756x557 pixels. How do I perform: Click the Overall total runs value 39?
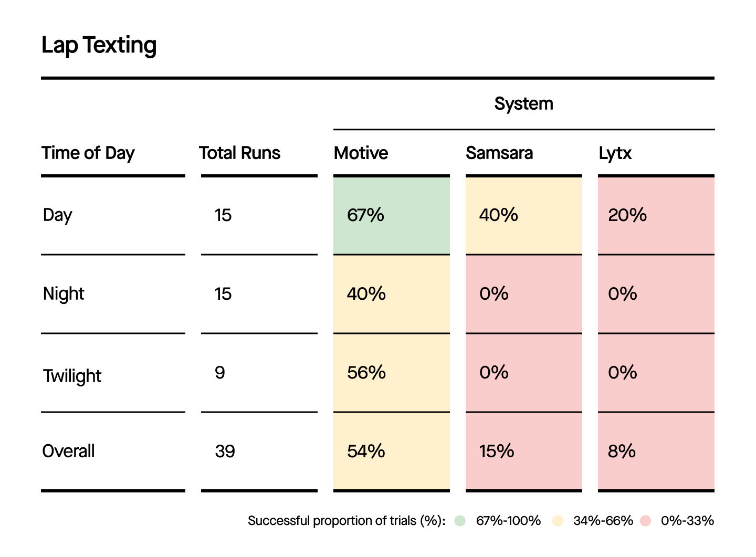(225, 451)
